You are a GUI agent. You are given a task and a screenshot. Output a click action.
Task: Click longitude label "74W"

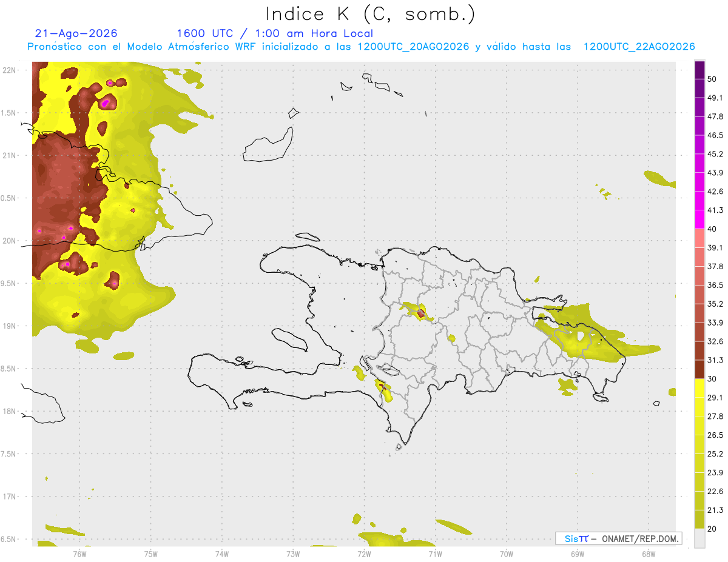(x=221, y=553)
